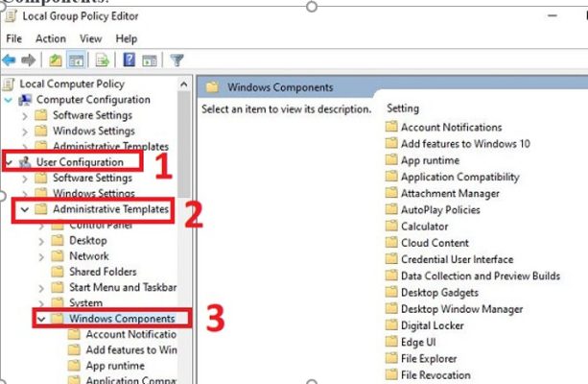Expand the Network tree node
Screen dimensions: 588x384
click(41, 256)
